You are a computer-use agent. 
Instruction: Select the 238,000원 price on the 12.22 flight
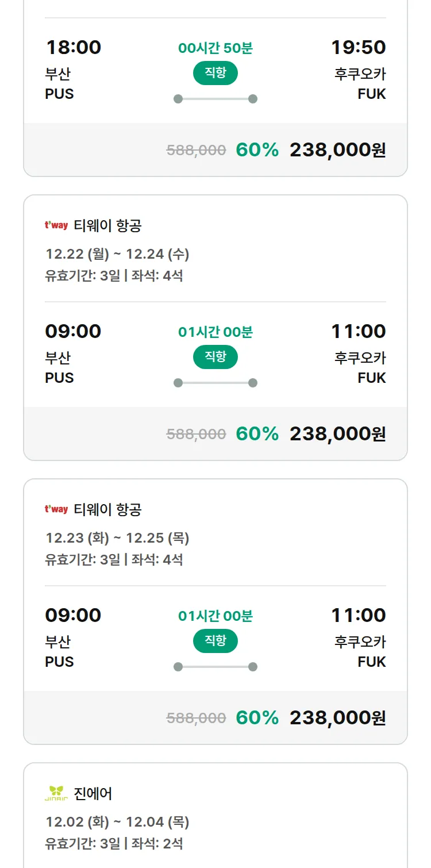click(x=337, y=434)
